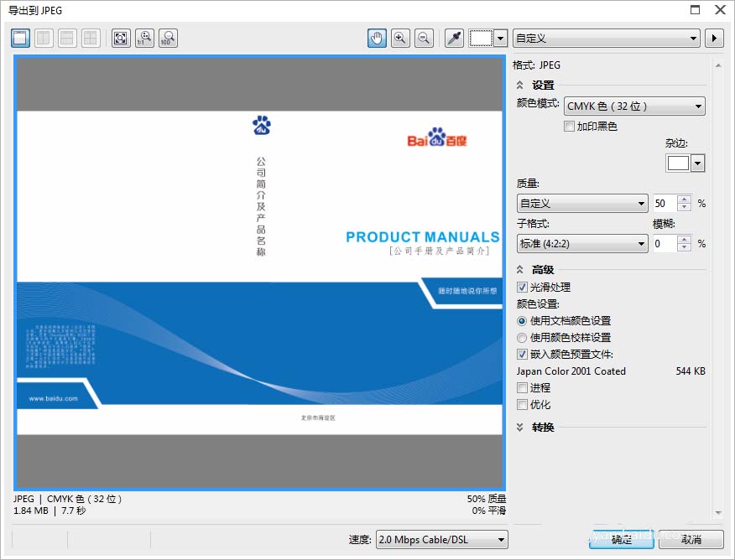Select four previews layout icon
The width and height of the screenshot is (735, 560).
90,38
